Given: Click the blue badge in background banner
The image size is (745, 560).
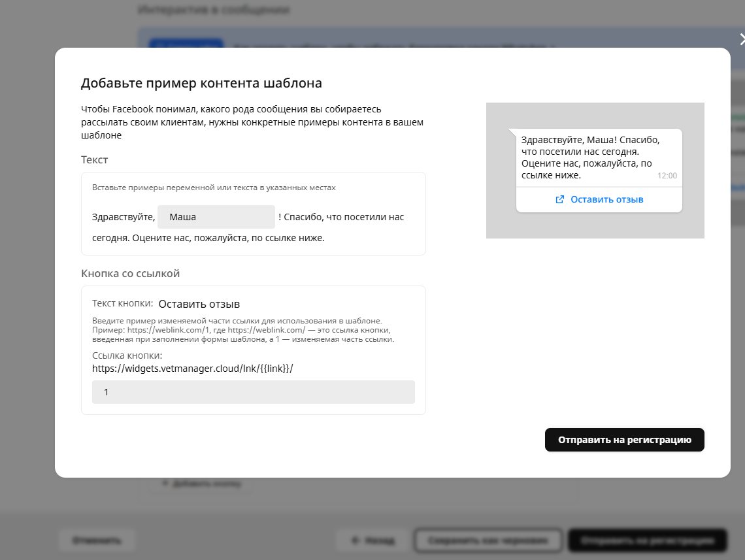Looking at the screenshot, I should [x=185, y=46].
